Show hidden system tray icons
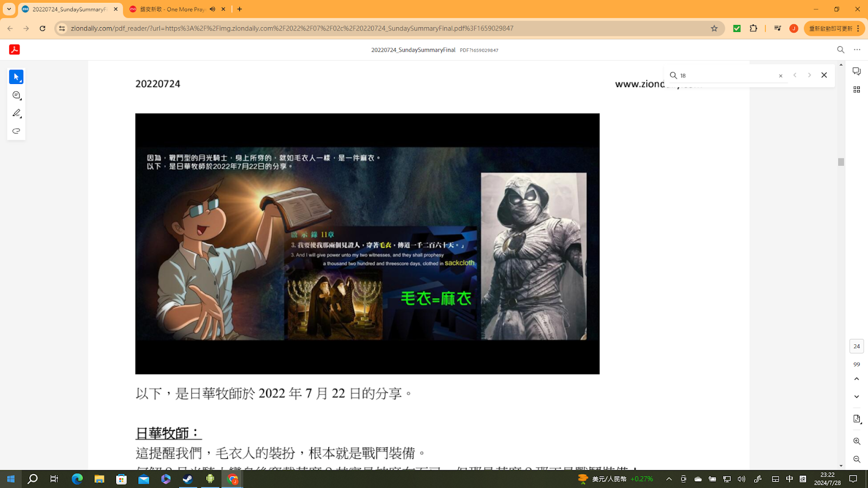The width and height of the screenshot is (868, 488). (669, 479)
